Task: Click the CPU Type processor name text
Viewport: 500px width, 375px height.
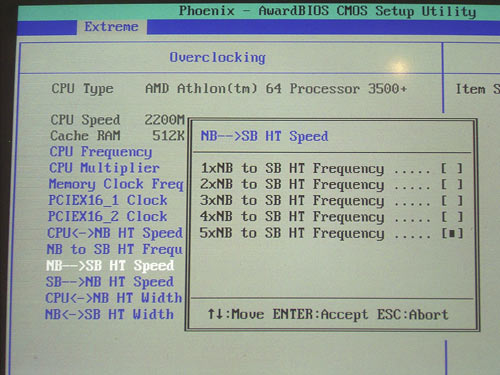Action: [276, 89]
